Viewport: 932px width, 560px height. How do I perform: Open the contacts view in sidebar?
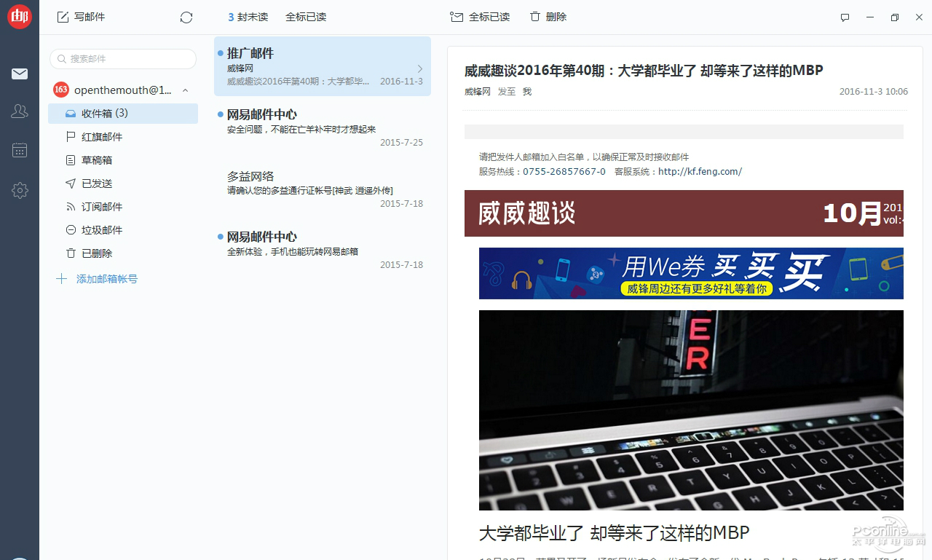20,111
